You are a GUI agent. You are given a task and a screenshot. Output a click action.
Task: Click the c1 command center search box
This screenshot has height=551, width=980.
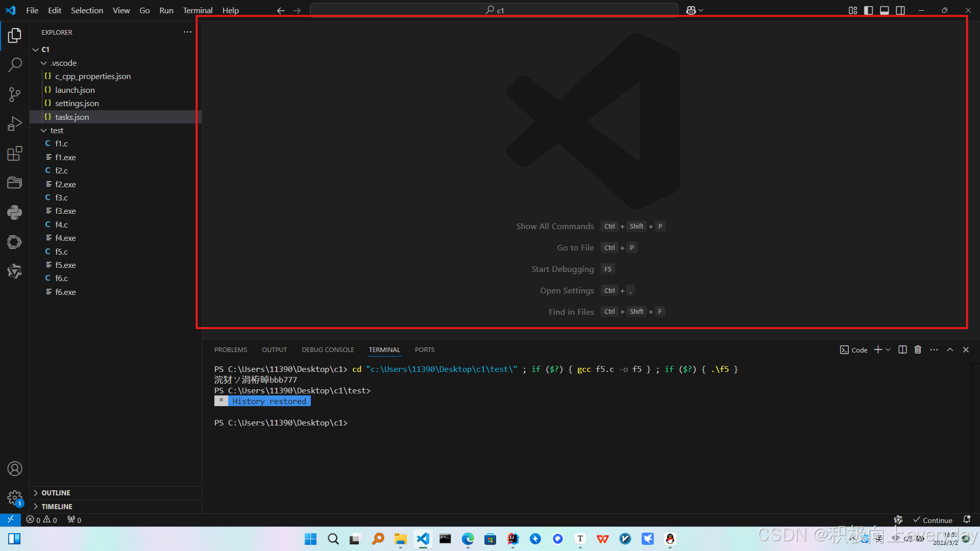tap(494, 10)
